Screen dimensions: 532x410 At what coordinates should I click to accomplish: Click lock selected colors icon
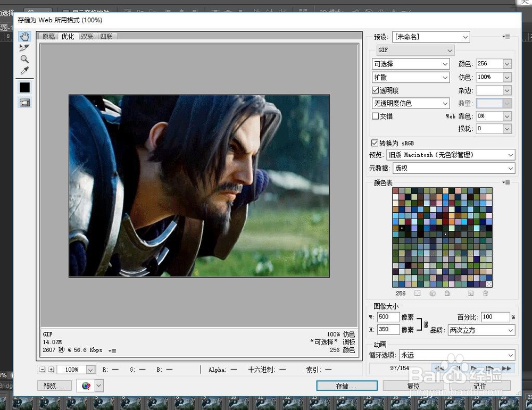[x=447, y=293]
